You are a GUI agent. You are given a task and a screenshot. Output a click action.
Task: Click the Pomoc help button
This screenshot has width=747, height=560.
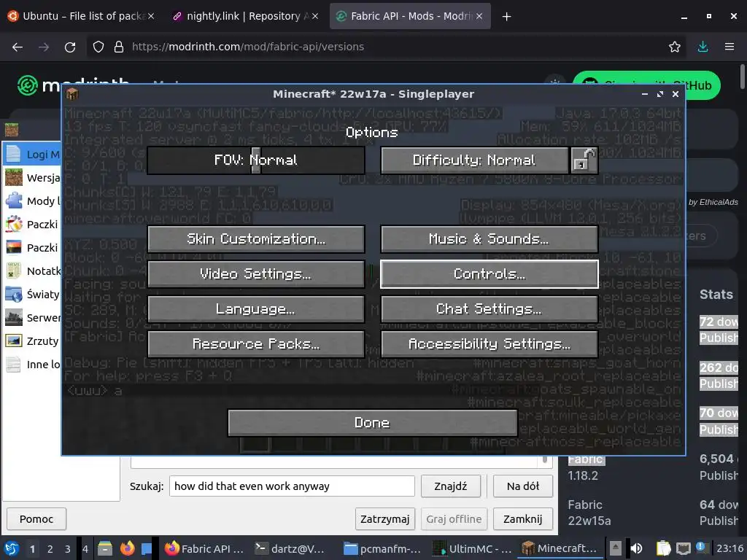36,519
